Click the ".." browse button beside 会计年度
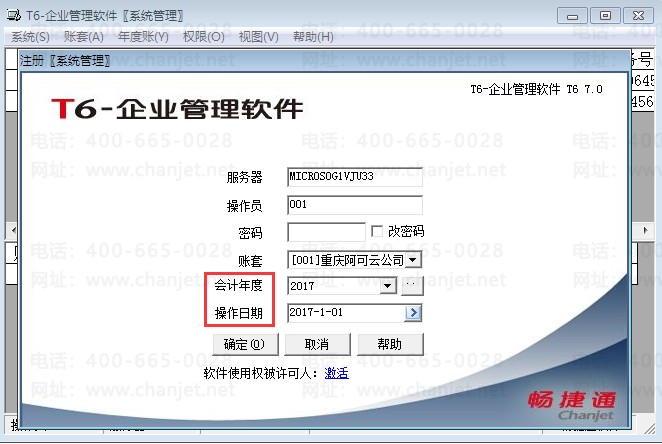 [x=412, y=286]
